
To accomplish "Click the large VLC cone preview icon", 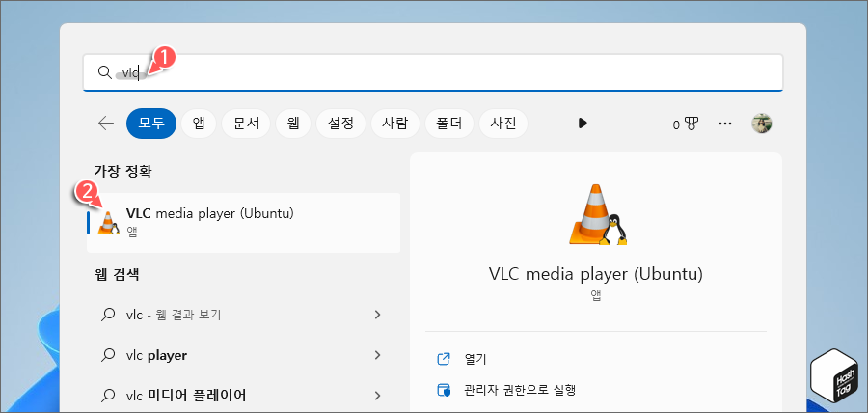I will (x=597, y=214).
